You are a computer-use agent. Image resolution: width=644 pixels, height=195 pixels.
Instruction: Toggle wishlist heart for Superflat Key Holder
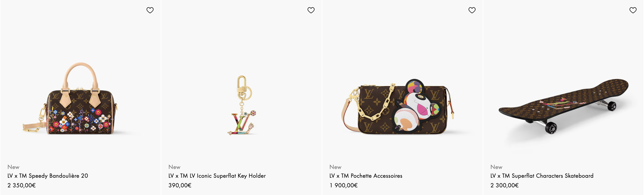(x=311, y=10)
